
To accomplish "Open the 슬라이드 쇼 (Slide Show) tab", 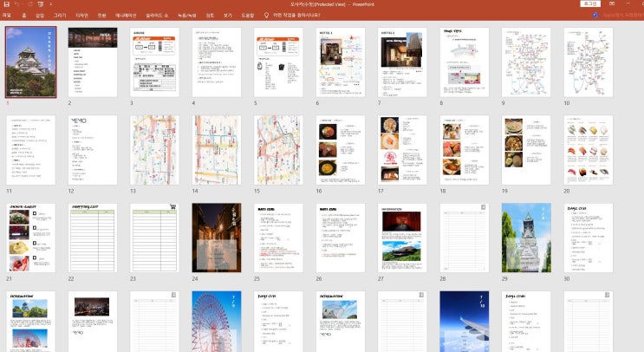I will pyautogui.click(x=157, y=16).
